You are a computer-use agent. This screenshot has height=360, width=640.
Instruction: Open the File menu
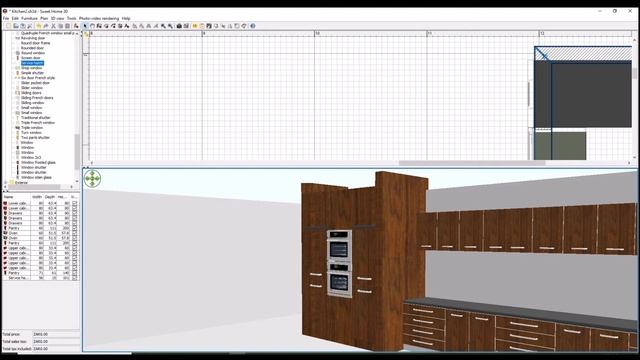(6, 18)
